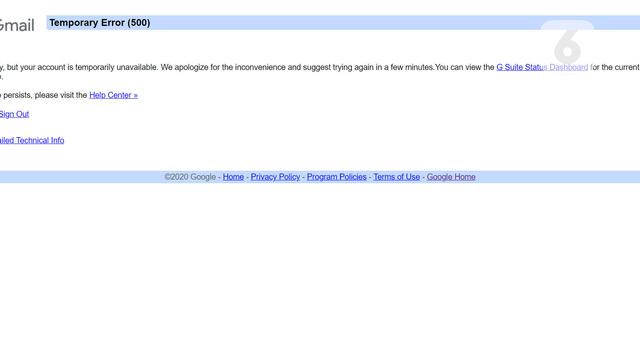Click the Gmail logo

tap(17, 25)
